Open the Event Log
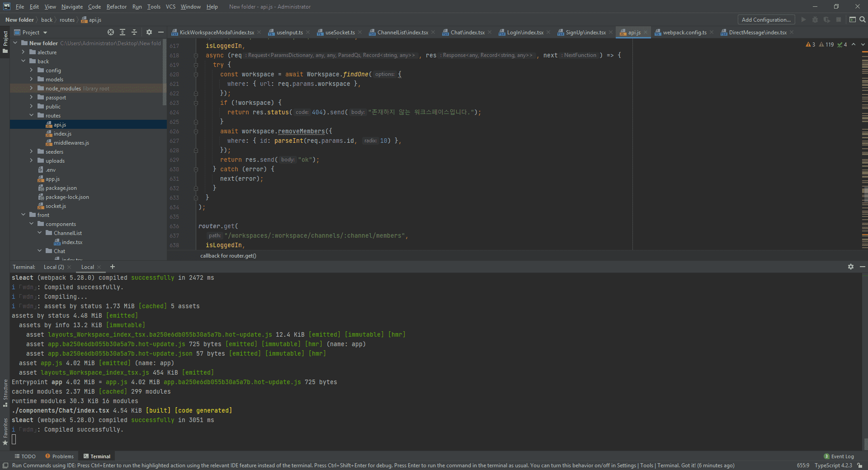This screenshot has width=868, height=470. 842,456
